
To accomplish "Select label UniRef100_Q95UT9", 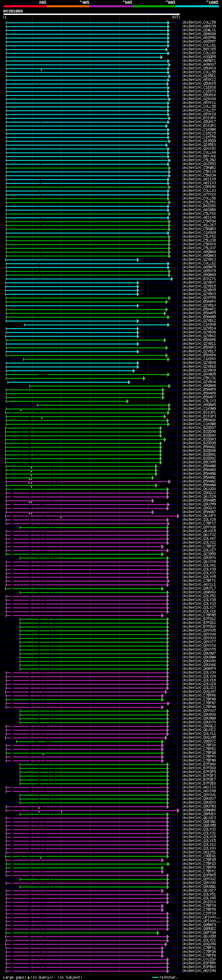I will coord(199,271).
